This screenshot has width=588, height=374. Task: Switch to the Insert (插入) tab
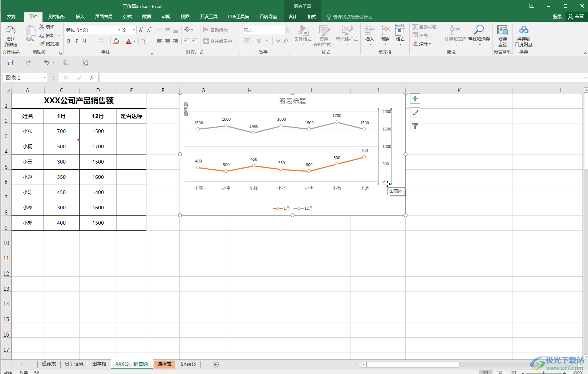[x=80, y=17]
